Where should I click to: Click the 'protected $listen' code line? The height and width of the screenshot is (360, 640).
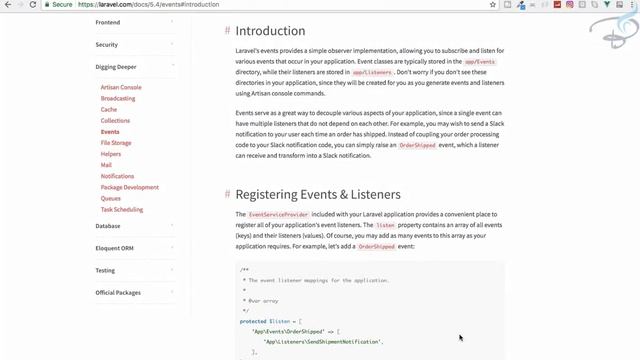click(x=271, y=321)
